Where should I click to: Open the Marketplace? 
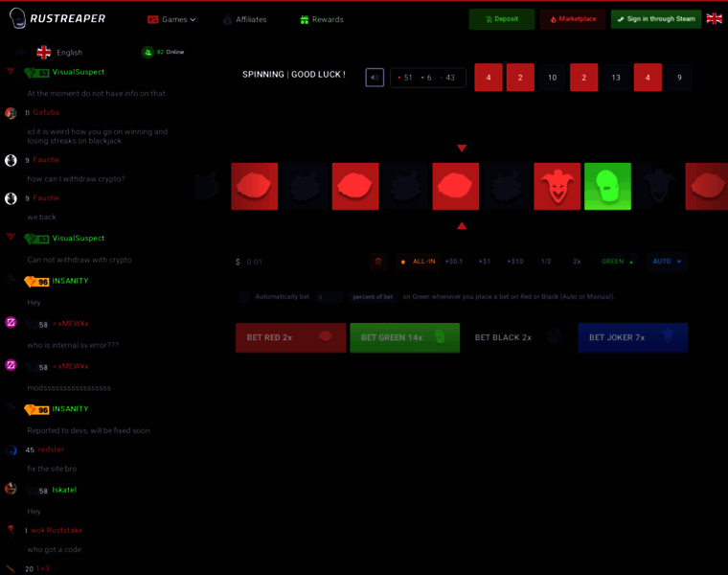pyautogui.click(x=573, y=19)
